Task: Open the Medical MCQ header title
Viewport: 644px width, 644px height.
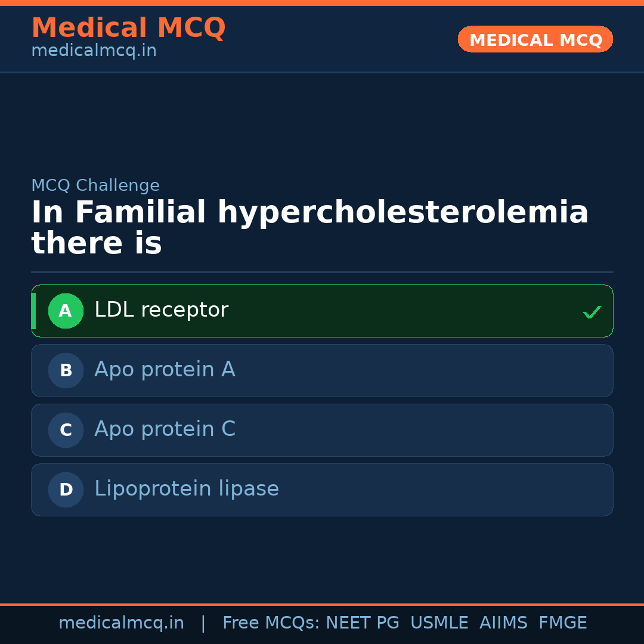Action: [x=128, y=28]
